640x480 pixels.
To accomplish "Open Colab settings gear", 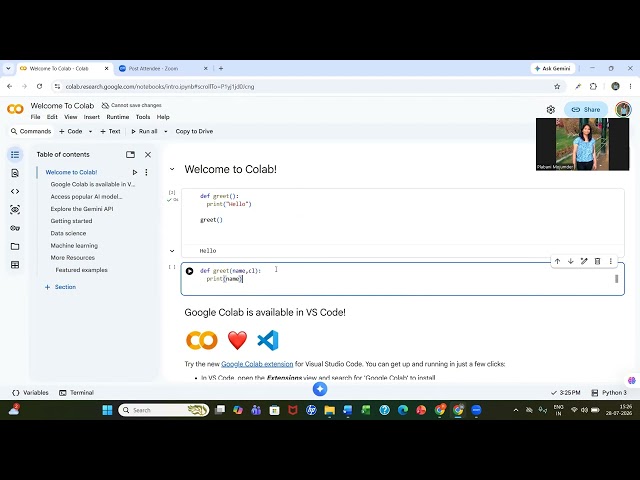I will [x=551, y=109].
